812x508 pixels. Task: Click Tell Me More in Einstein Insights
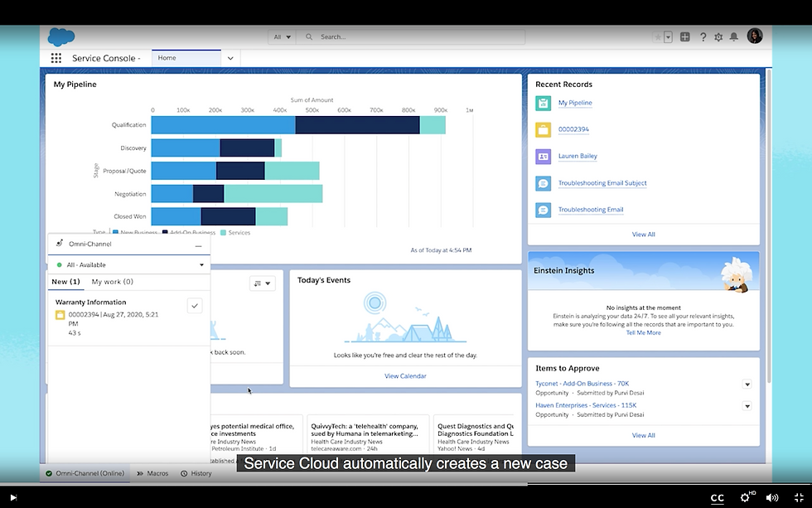coord(643,332)
